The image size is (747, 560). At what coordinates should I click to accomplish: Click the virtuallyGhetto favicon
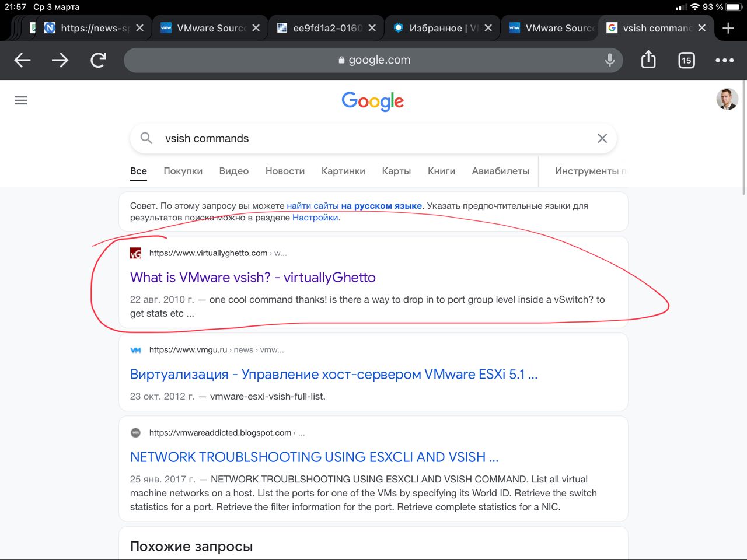coord(135,253)
